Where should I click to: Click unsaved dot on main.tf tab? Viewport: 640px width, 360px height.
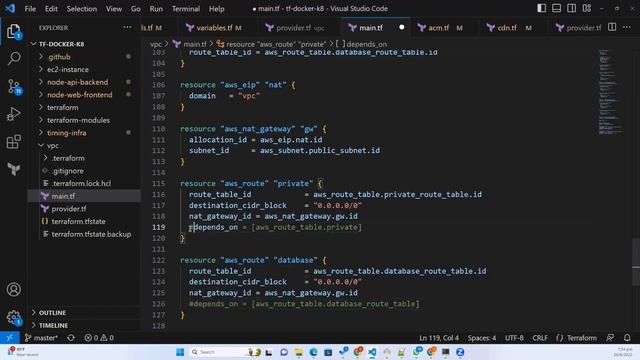point(402,27)
